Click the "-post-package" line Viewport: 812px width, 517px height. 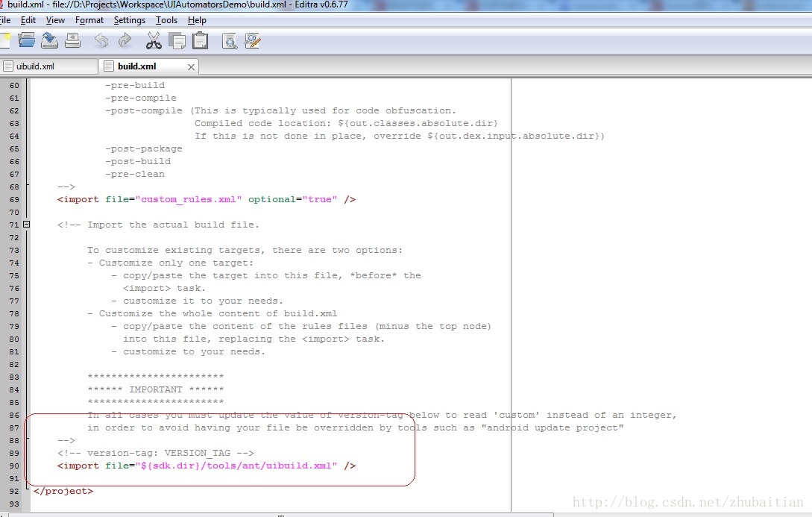pyautogui.click(x=143, y=148)
